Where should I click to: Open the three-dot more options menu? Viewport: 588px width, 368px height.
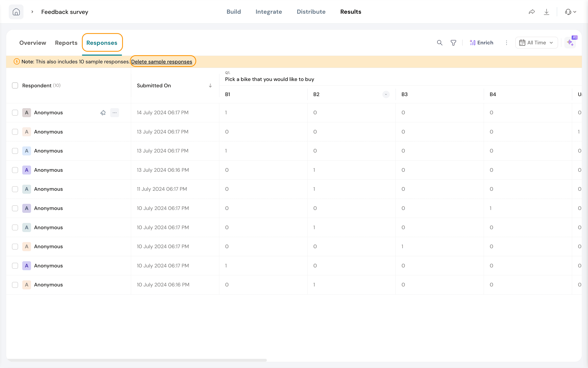click(506, 43)
